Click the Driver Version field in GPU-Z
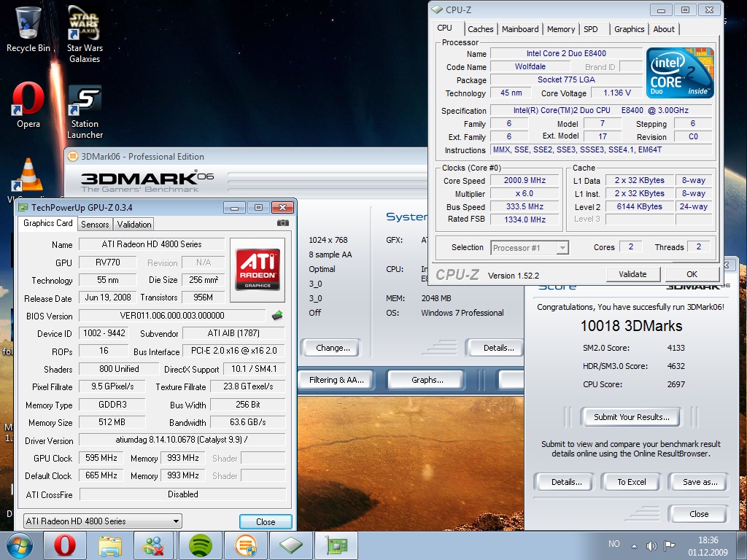747x560 pixels. [182, 440]
